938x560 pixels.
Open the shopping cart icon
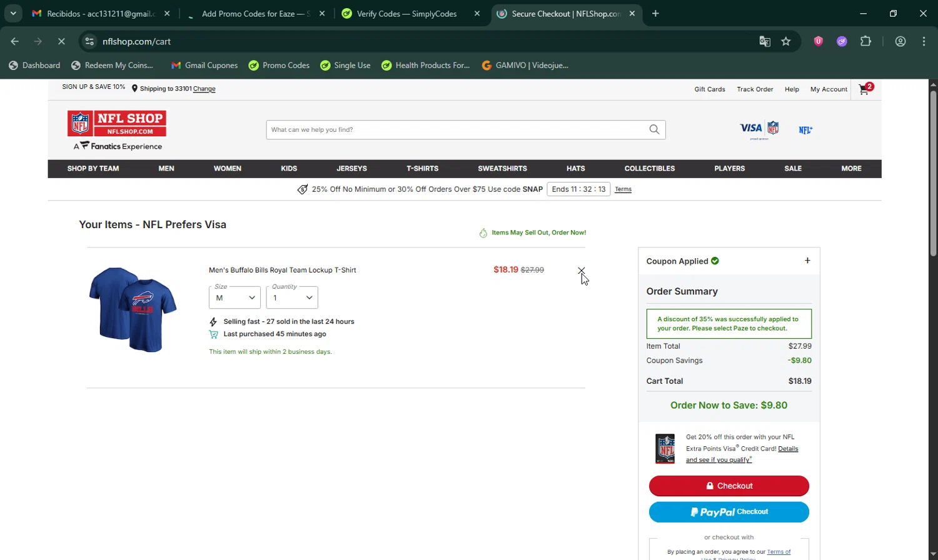click(x=866, y=89)
